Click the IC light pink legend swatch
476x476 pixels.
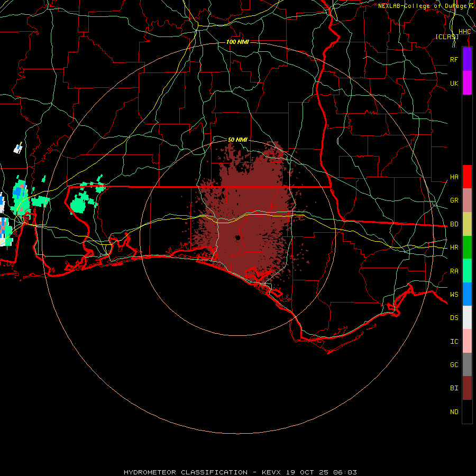click(x=467, y=341)
